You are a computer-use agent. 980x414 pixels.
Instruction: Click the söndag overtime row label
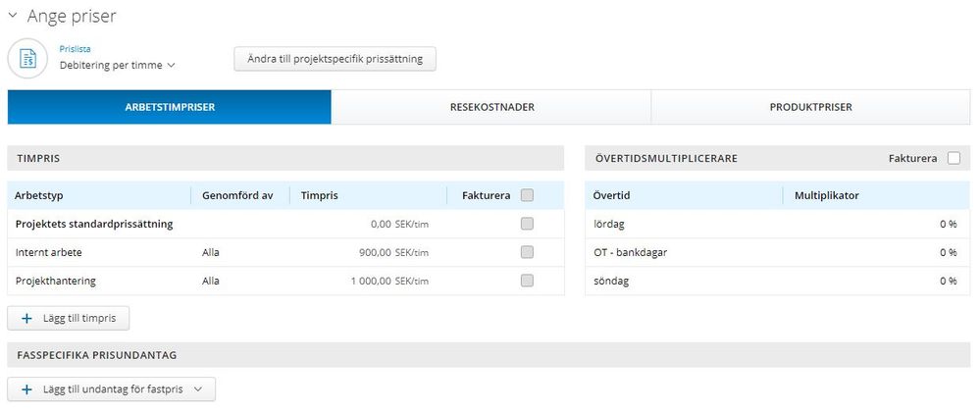pos(611,281)
